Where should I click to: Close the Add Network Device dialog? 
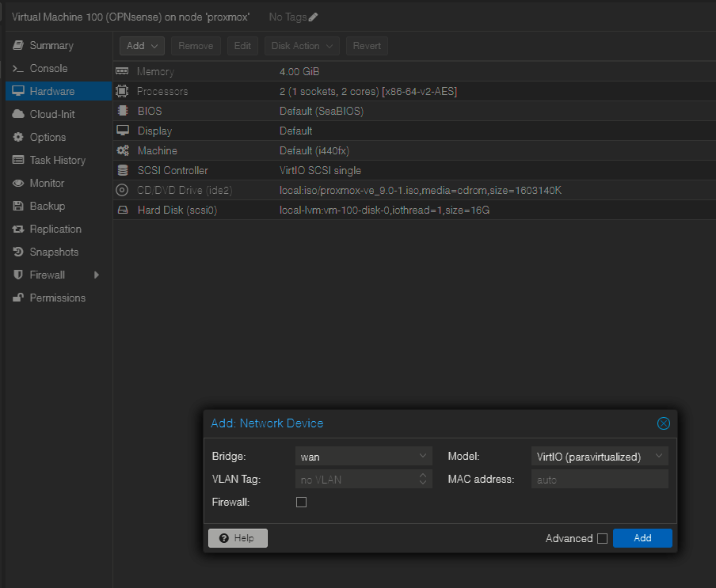(663, 423)
